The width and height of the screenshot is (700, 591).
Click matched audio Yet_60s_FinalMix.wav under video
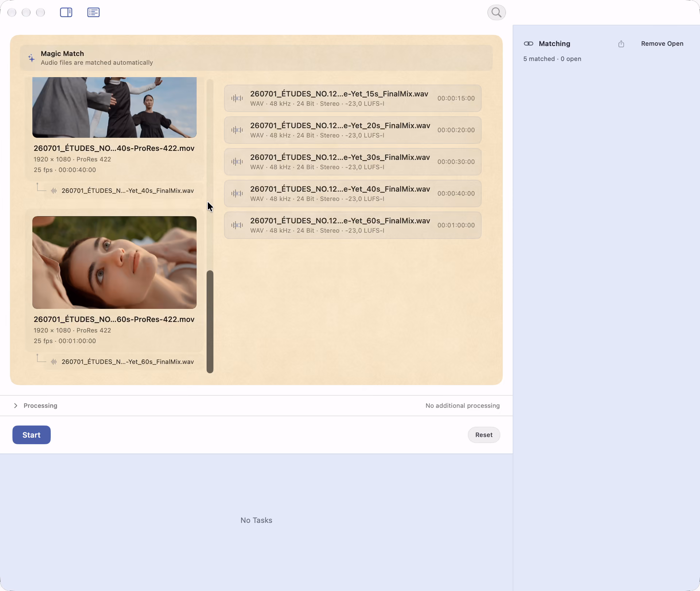[x=124, y=362]
